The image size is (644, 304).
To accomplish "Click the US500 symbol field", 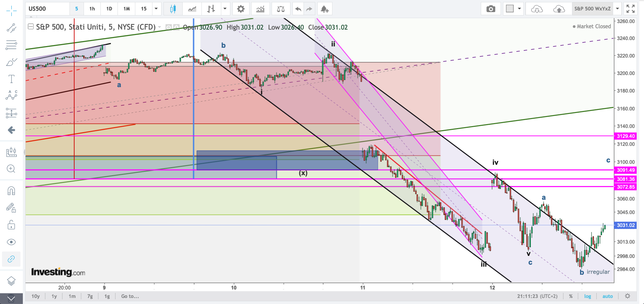I will (48, 9).
